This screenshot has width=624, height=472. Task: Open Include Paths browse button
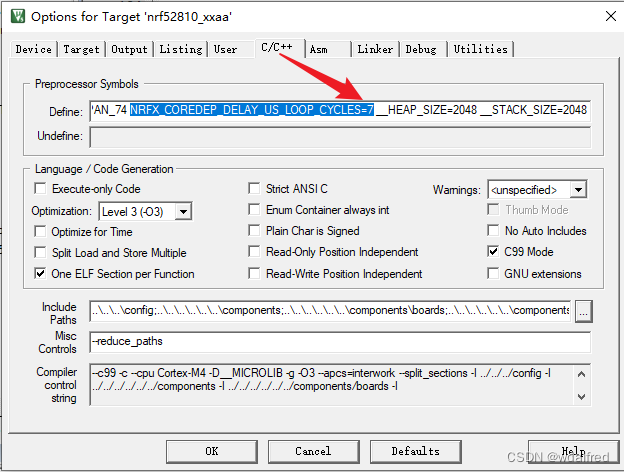point(583,311)
